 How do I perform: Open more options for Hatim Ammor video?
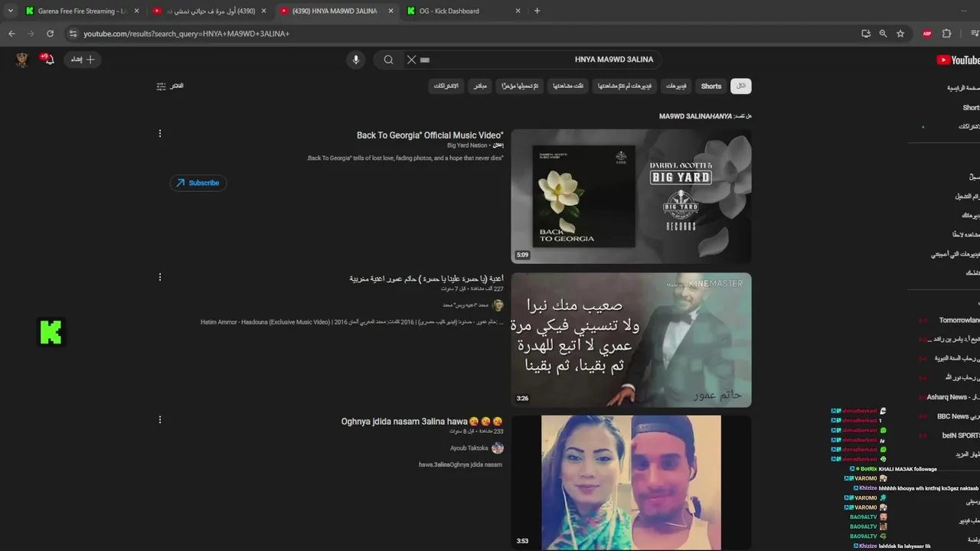(x=160, y=277)
